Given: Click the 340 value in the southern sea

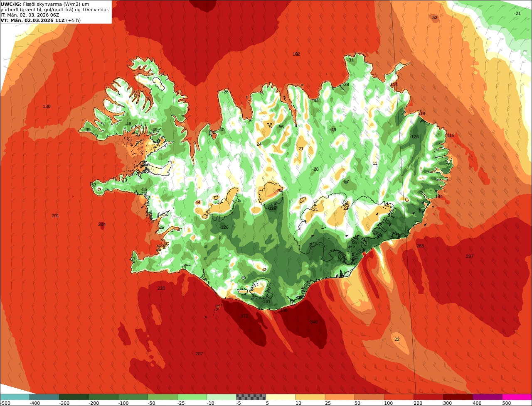Looking at the screenshot, I should (x=314, y=322).
